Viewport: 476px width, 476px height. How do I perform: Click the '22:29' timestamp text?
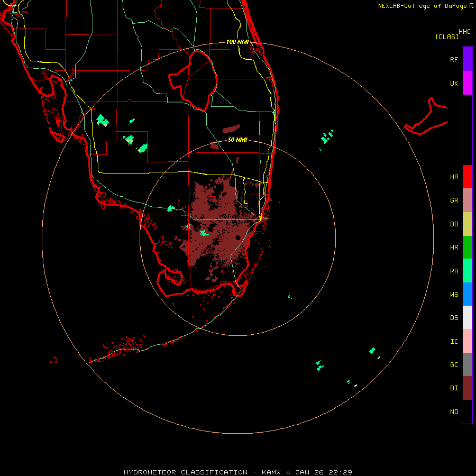coord(340,472)
